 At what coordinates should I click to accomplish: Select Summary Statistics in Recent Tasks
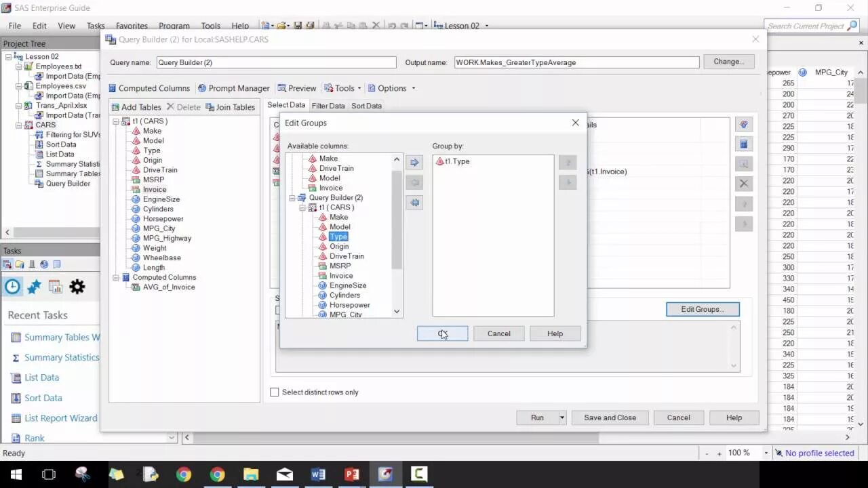click(62, 357)
